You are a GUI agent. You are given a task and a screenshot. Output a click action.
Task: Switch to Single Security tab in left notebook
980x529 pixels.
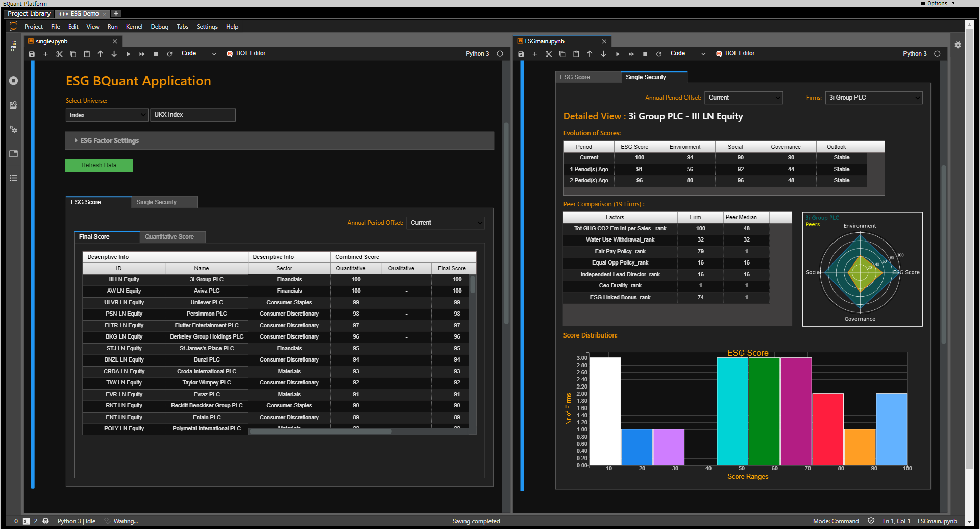click(x=164, y=202)
